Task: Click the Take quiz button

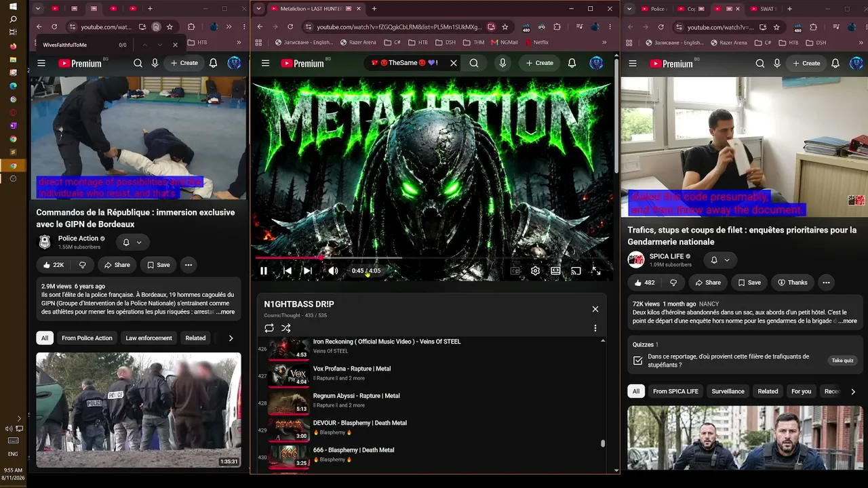Action: tap(842, 361)
